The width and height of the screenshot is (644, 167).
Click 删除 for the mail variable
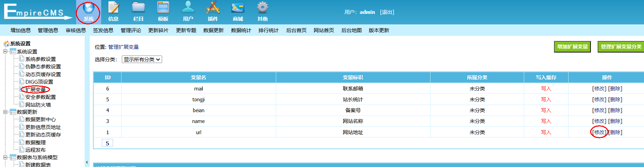615,89
